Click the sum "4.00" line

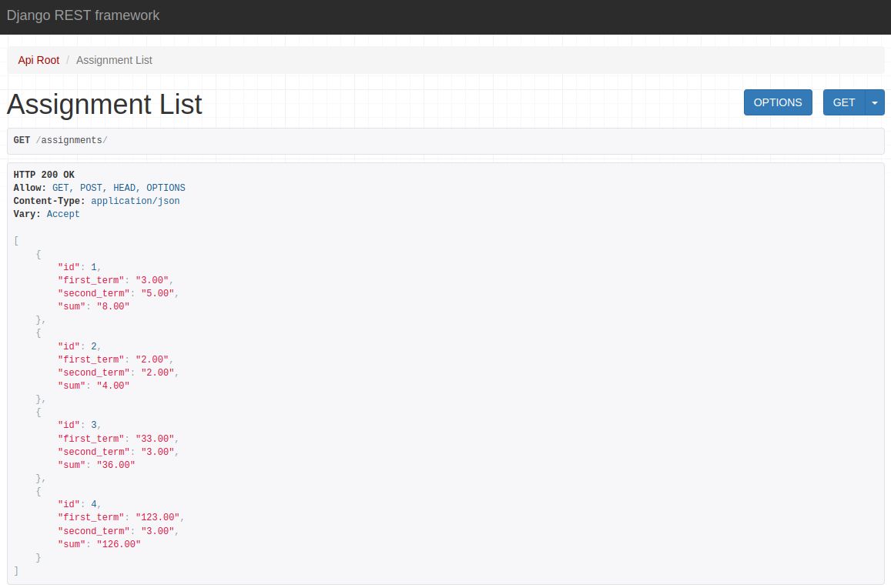[94, 386]
